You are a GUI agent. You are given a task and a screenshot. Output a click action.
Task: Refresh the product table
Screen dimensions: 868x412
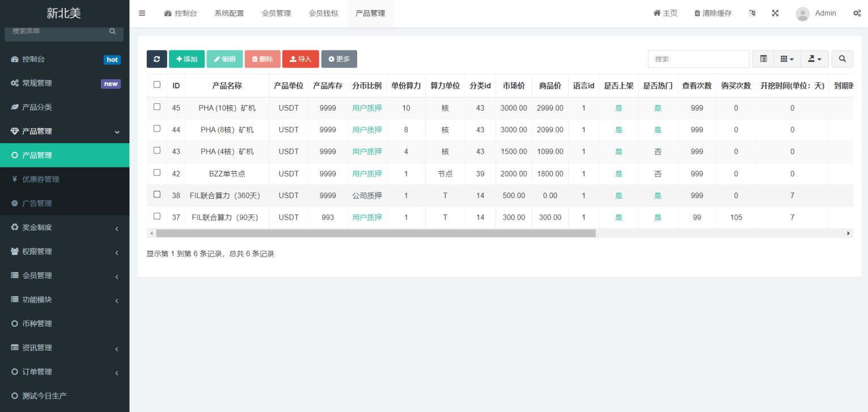pos(156,58)
